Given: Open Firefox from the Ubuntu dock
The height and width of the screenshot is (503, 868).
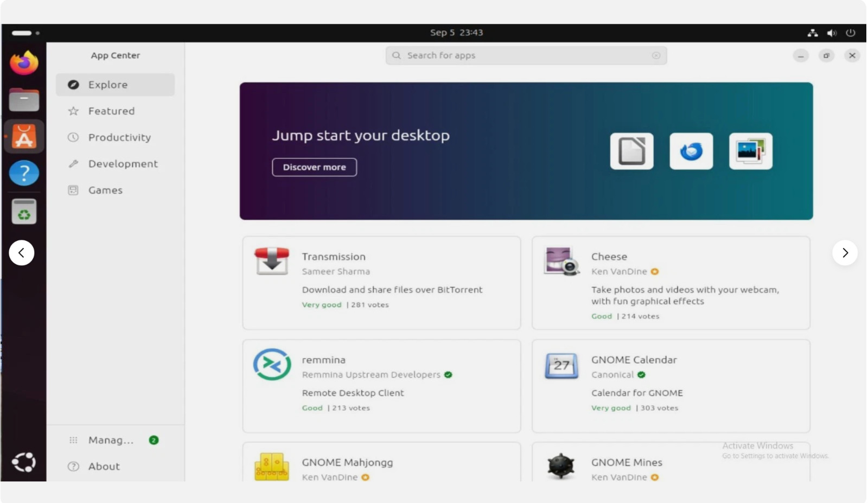Looking at the screenshot, I should [24, 63].
